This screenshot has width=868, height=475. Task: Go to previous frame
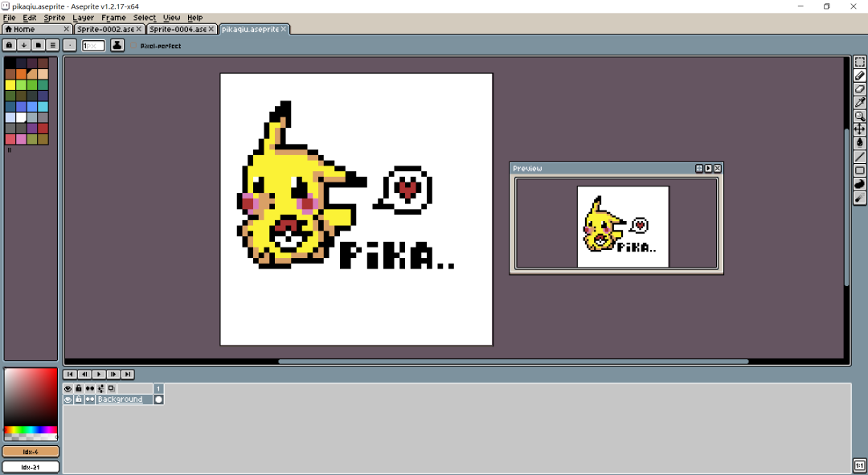click(84, 375)
